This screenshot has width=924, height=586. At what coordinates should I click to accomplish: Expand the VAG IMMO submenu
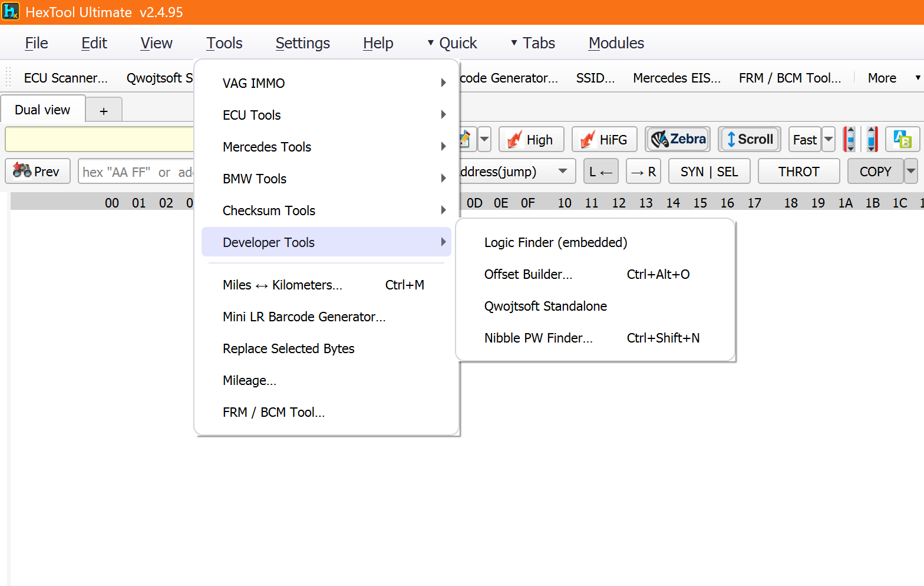pos(326,83)
